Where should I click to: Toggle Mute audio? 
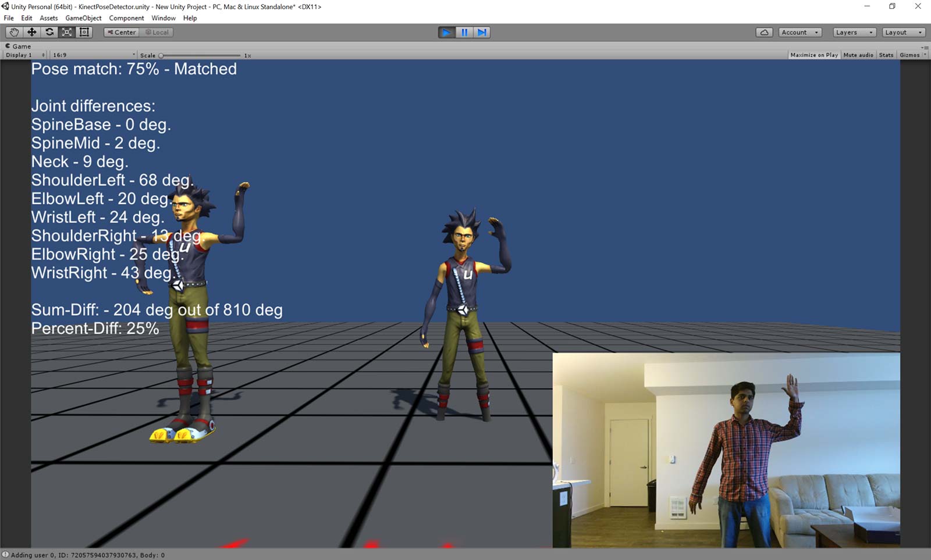(858, 55)
